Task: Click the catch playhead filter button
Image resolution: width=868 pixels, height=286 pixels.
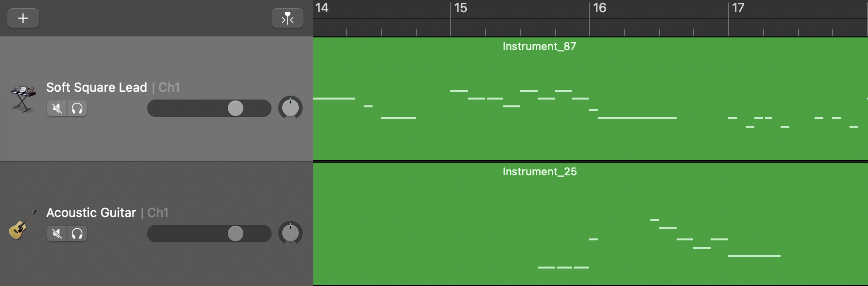Action: tap(288, 18)
